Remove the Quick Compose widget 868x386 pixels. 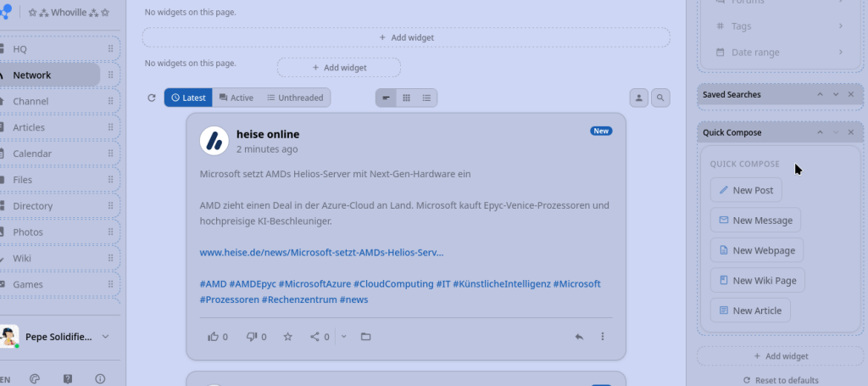(851, 132)
